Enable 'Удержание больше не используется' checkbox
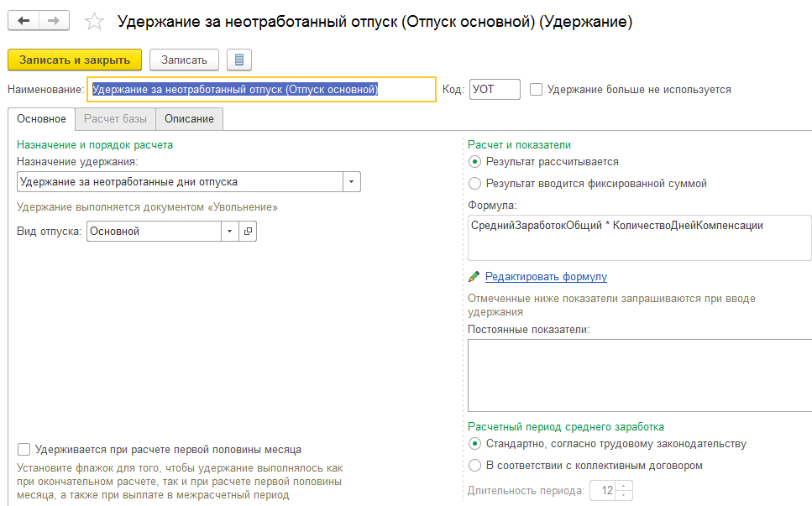 [x=536, y=90]
